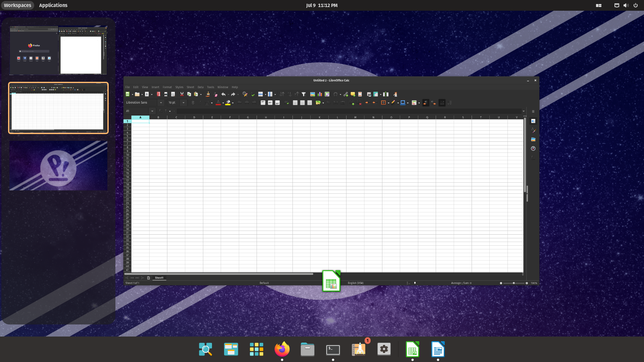Open the Navigator sidebar
The image size is (644, 362).
pyautogui.click(x=533, y=148)
